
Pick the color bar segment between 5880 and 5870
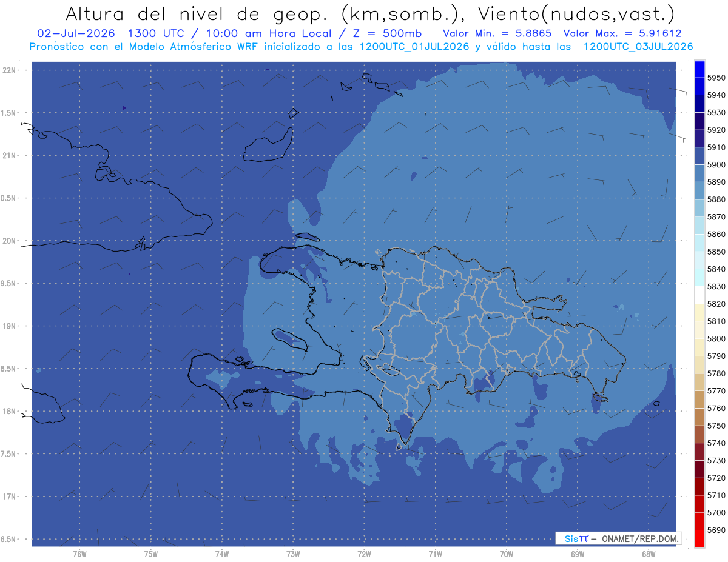tap(699, 209)
